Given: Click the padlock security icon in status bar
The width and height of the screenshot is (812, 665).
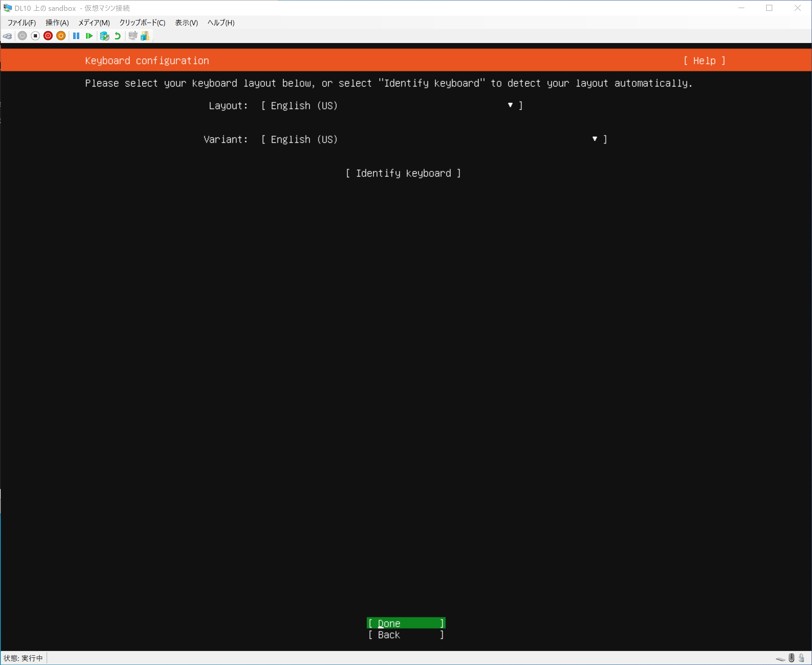Looking at the screenshot, I should pyautogui.click(x=802, y=658).
